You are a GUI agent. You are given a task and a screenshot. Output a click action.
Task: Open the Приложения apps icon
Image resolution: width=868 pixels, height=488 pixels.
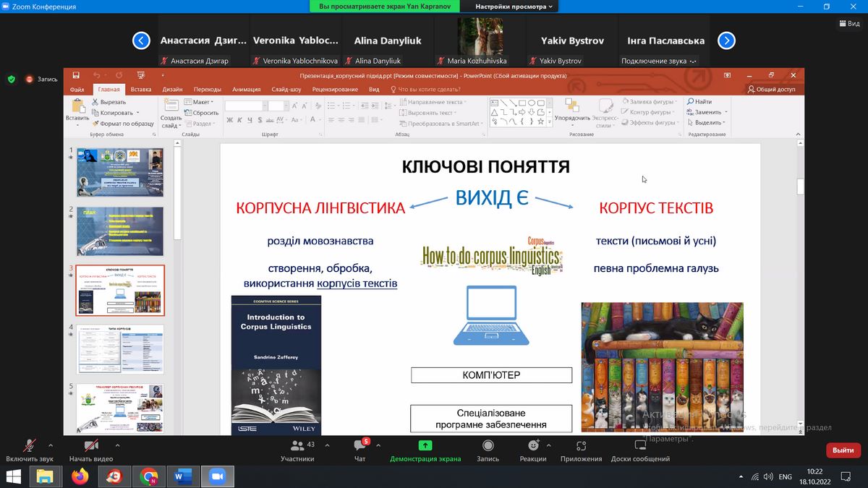[x=581, y=446]
